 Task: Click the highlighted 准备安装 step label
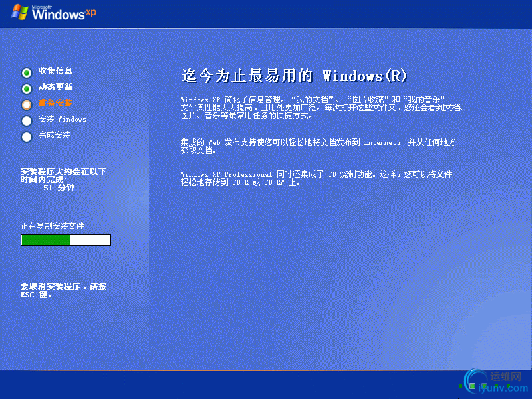pyautogui.click(x=55, y=103)
